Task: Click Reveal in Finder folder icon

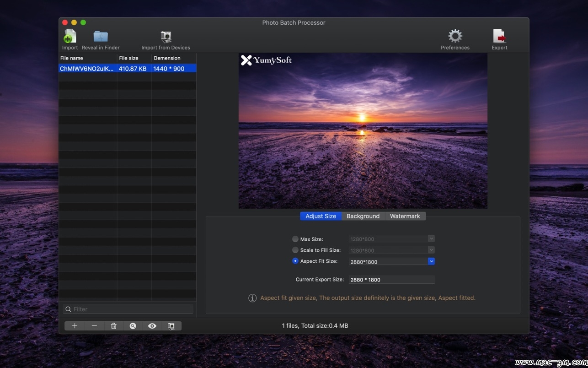Action: point(101,37)
